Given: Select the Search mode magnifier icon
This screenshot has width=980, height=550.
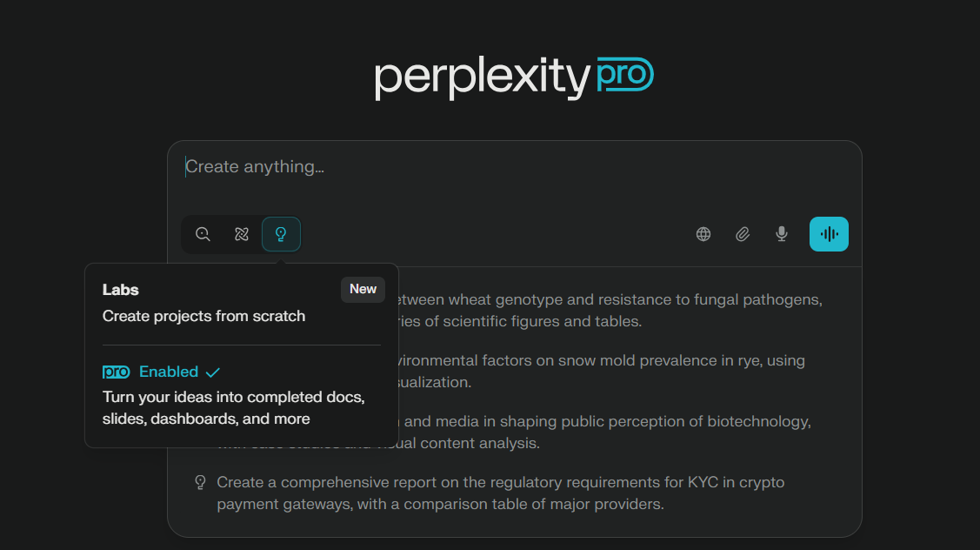Looking at the screenshot, I should point(203,234).
